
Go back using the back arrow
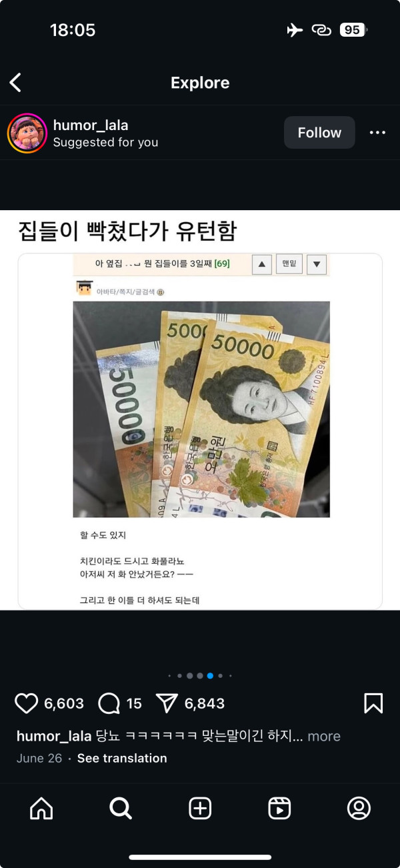click(15, 83)
